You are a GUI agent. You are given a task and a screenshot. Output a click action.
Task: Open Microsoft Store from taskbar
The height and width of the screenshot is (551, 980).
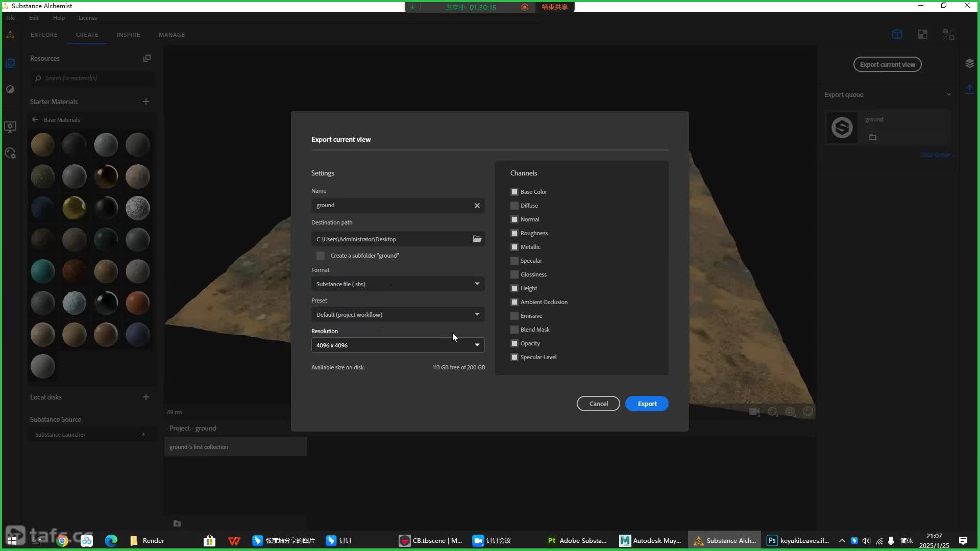[209, 541]
